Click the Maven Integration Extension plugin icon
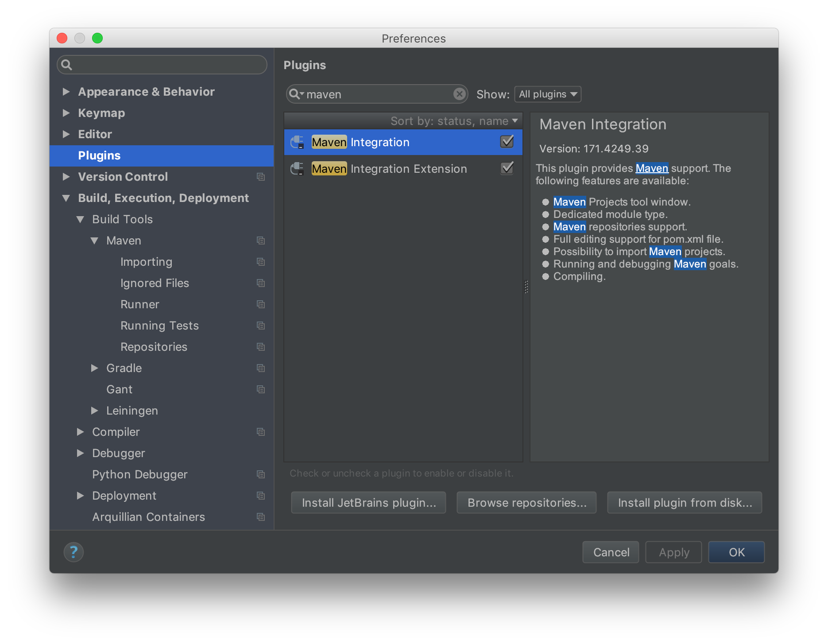Image resolution: width=828 pixels, height=644 pixels. pyautogui.click(x=297, y=169)
